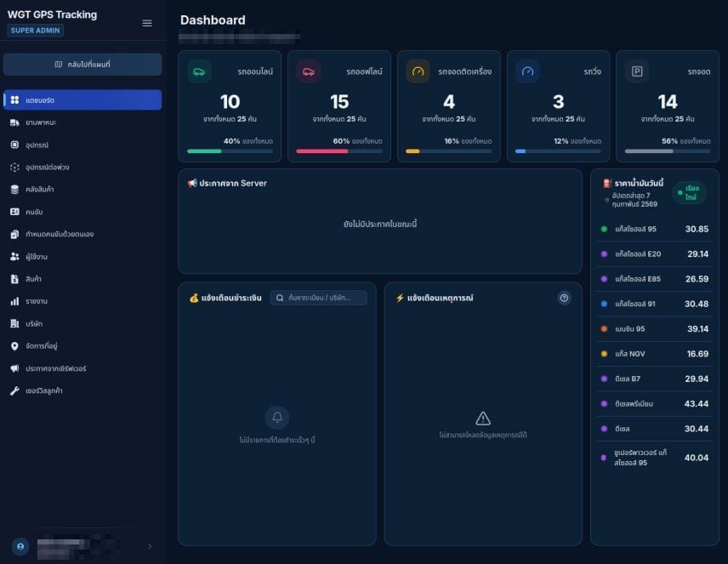Click the ซูเปอร์พาวเวอร์ แก๊สโซฮอล์ 95 row
Image resolution: width=728 pixels, height=564 pixels.
click(655, 458)
